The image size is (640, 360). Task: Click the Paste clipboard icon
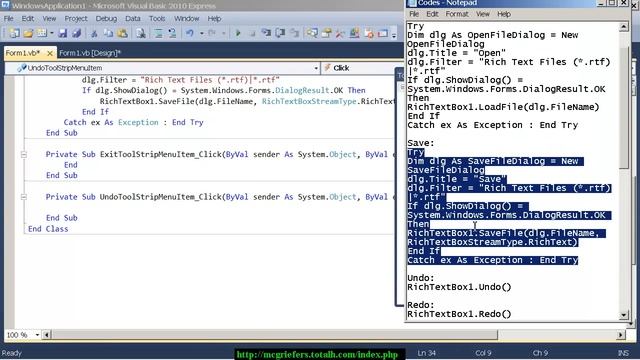[122, 33]
